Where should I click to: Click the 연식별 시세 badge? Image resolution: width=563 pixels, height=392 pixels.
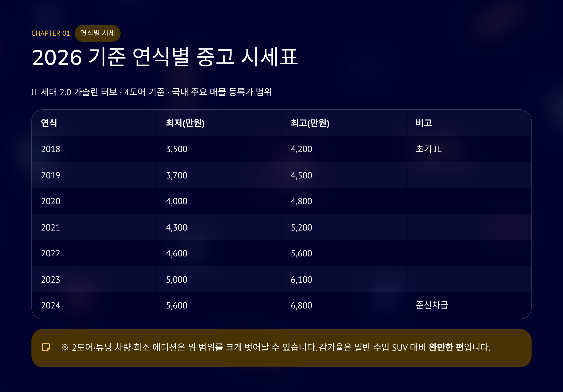click(97, 33)
